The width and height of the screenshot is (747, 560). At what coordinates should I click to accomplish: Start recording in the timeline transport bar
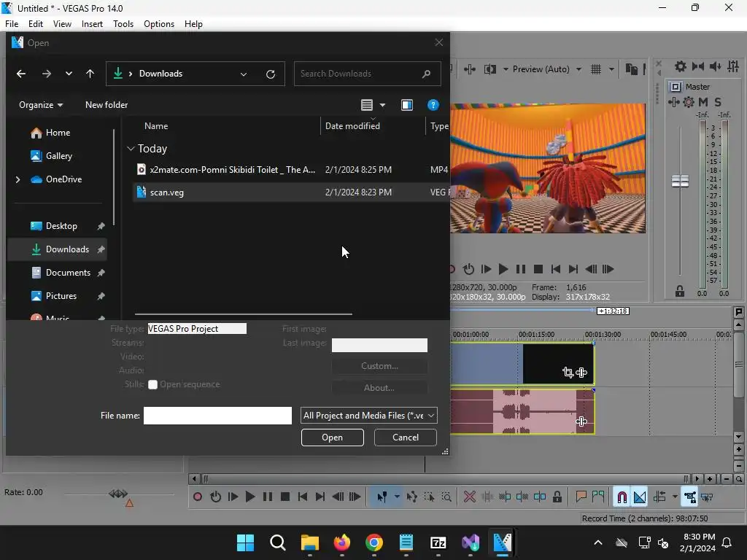(198, 497)
